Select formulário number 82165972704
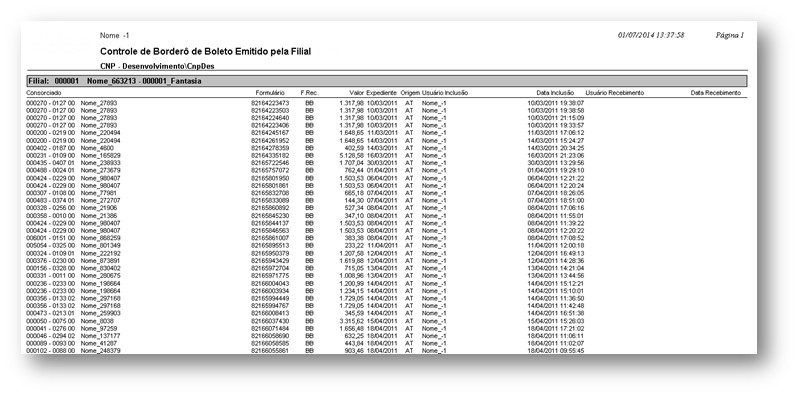799x396 pixels. (x=270, y=268)
